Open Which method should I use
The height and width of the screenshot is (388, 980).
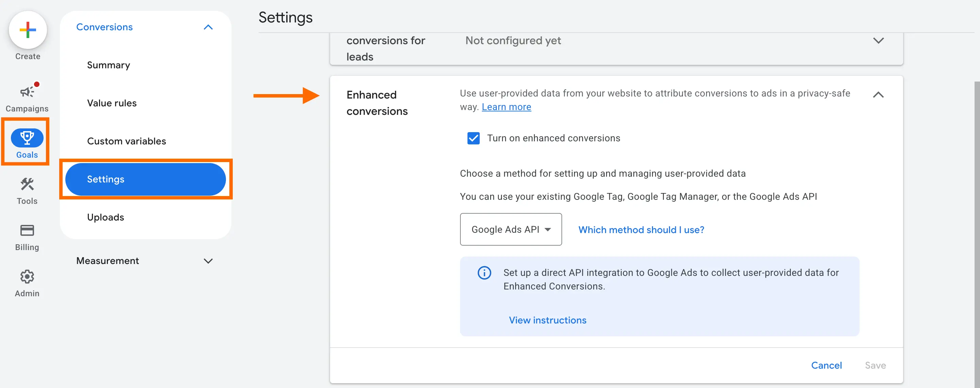tap(641, 230)
